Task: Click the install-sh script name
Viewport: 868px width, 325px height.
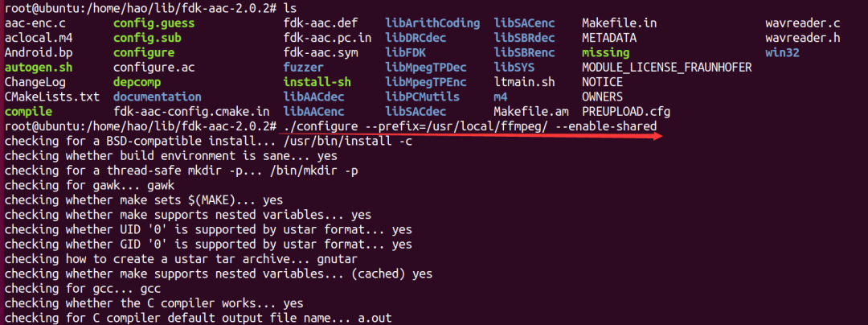Action: pos(317,82)
